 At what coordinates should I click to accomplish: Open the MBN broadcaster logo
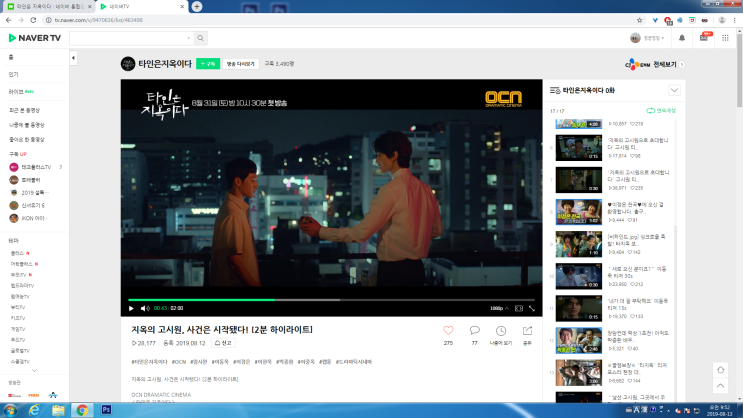(34, 395)
